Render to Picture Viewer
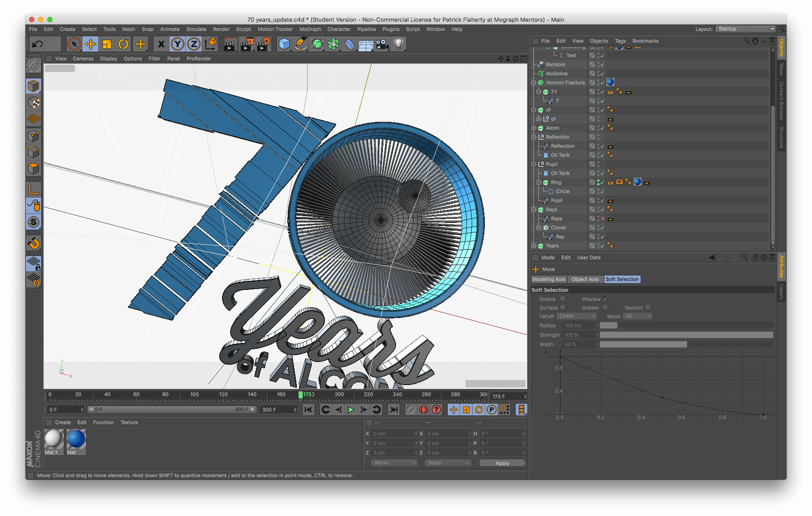This screenshot has width=812, height=516. pos(247,44)
